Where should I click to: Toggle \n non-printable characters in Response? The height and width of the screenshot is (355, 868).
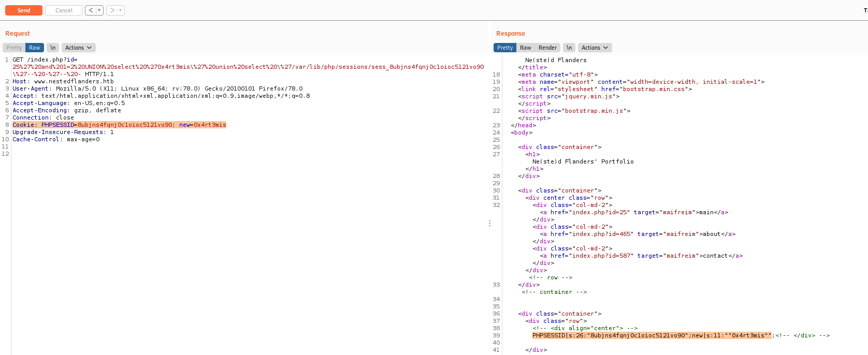point(569,48)
